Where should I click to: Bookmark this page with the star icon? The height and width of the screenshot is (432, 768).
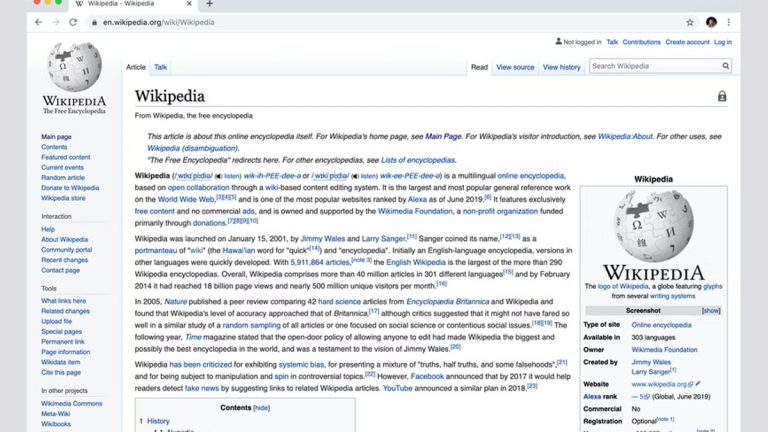coord(690,23)
